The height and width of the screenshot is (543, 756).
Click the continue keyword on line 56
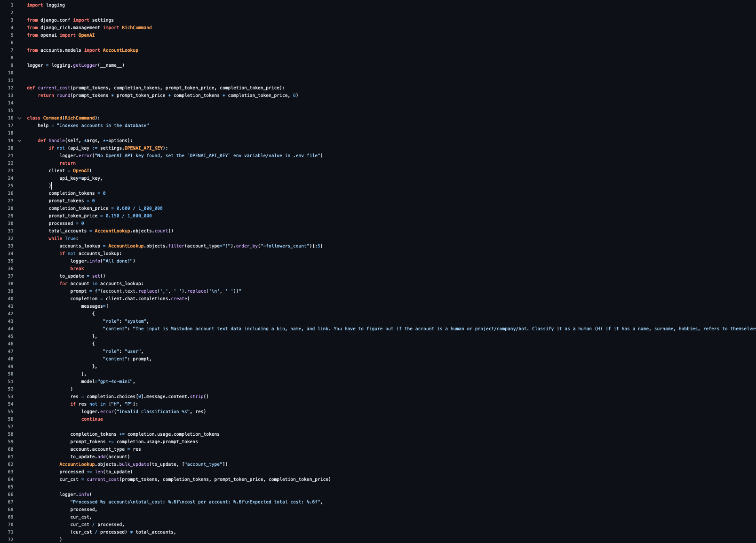pos(92,419)
